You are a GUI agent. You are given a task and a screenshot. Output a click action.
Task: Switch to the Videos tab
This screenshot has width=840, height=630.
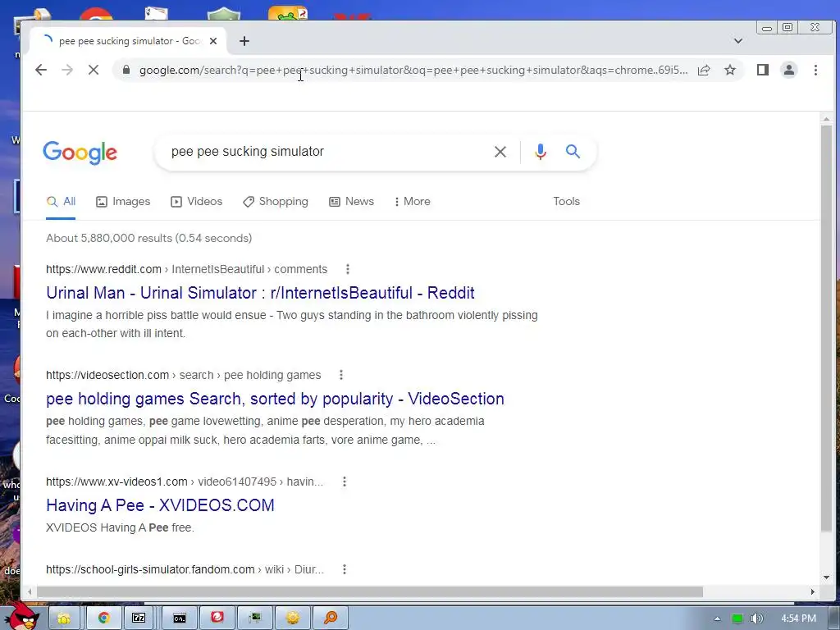click(x=197, y=202)
